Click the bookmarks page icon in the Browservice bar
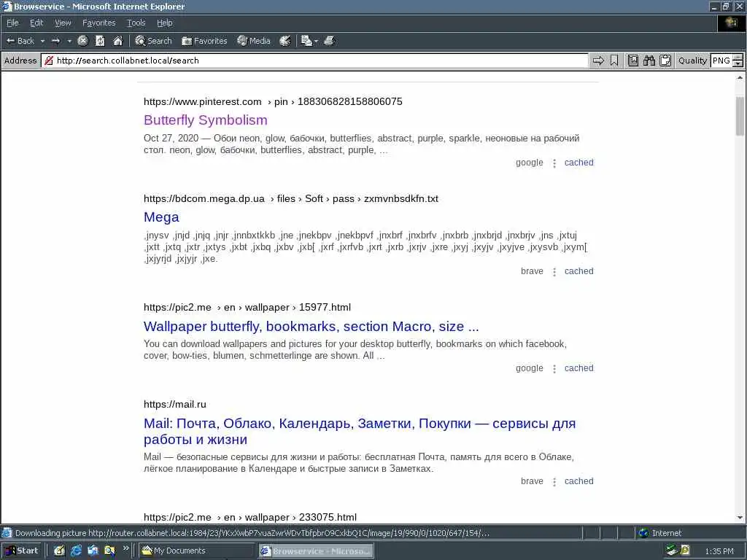The image size is (747, 560). [632, 61]
